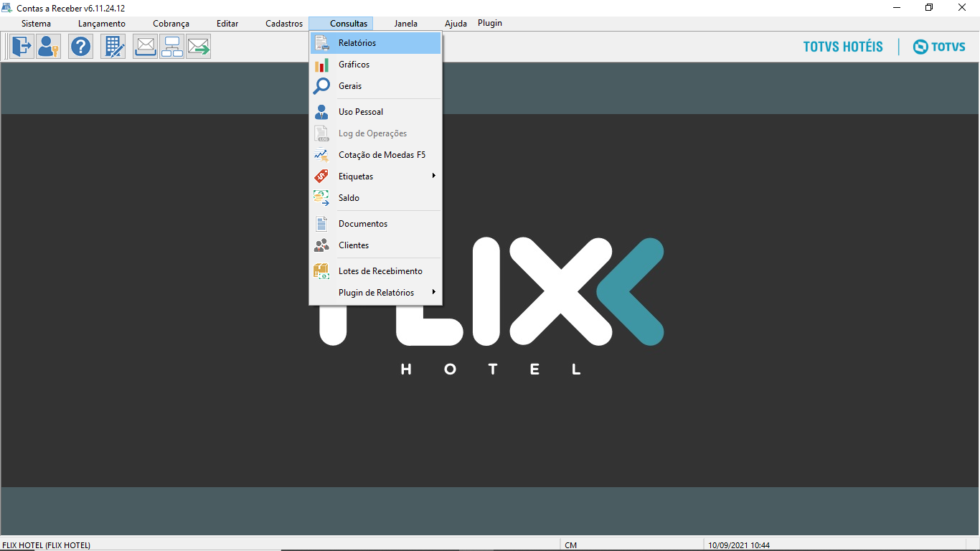Expand the Etiquetas submenu arrow
The width and height of the screenshot is (980, 551).
[x=434, y=176]
